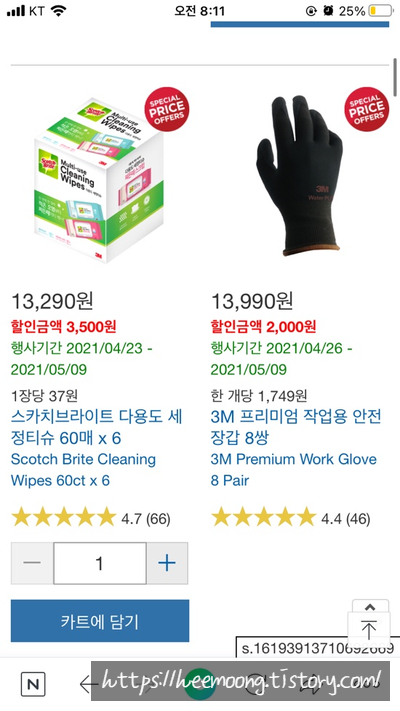
Task: Open Scotch Brite Cleaning Wipes 60ct English link
Action: click(83, 470)
